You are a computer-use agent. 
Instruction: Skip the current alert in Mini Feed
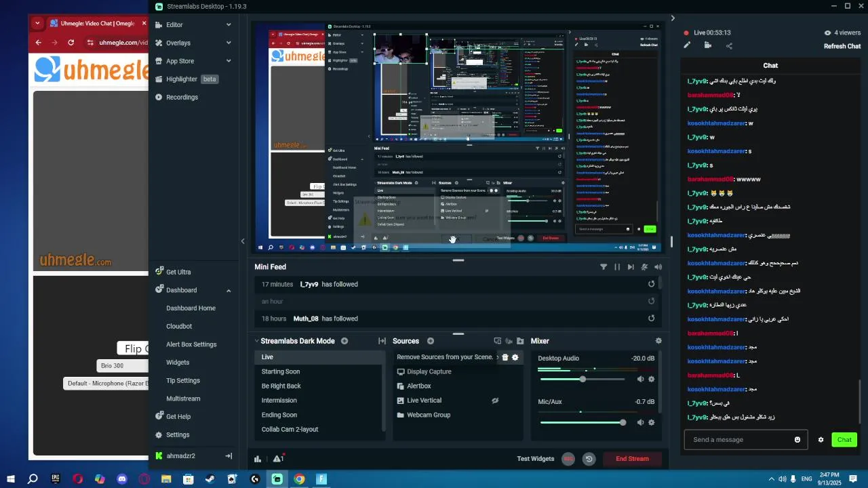click(631, 267)
